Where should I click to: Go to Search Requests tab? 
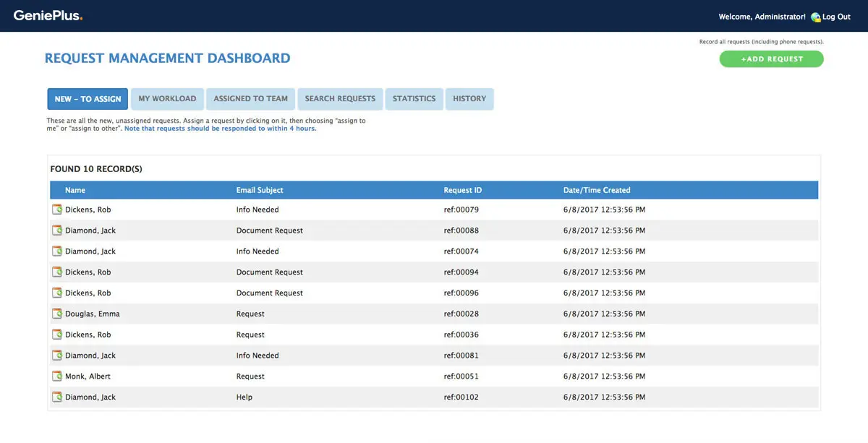pos(340,99)
